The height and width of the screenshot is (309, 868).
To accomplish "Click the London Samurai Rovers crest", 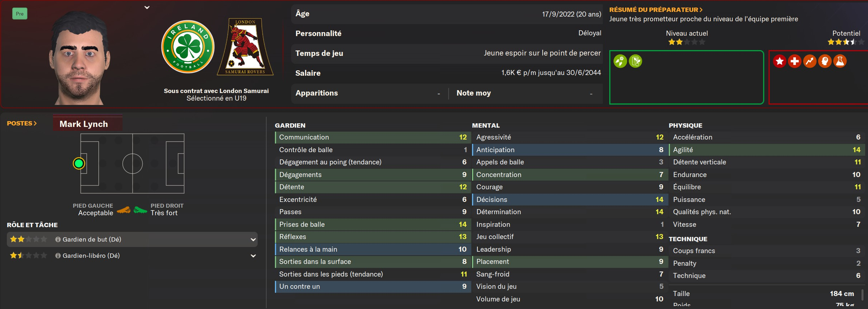I will 245,47.
